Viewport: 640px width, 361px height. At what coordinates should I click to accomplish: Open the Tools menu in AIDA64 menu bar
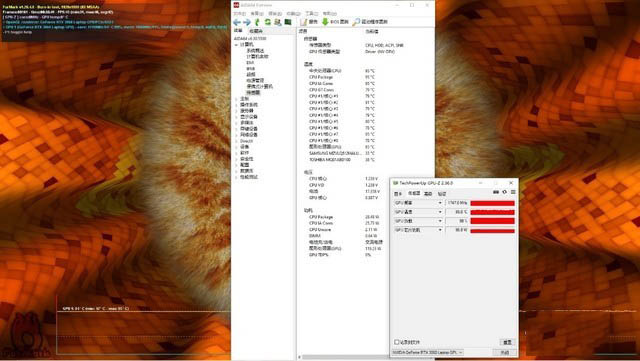311,13
